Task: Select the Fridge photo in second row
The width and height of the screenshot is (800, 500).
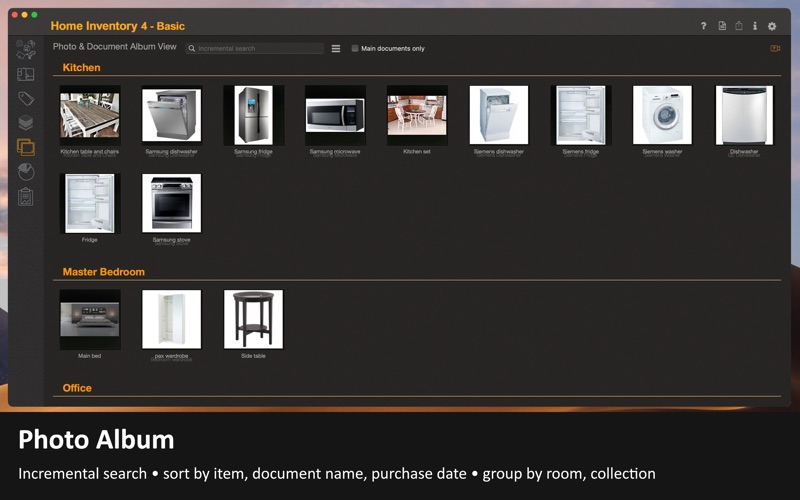Action: [90, 204]
